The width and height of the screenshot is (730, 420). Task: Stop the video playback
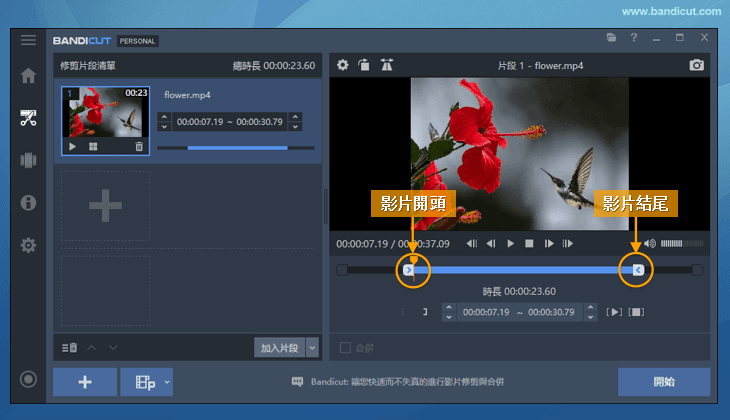[x=529, y=244]
